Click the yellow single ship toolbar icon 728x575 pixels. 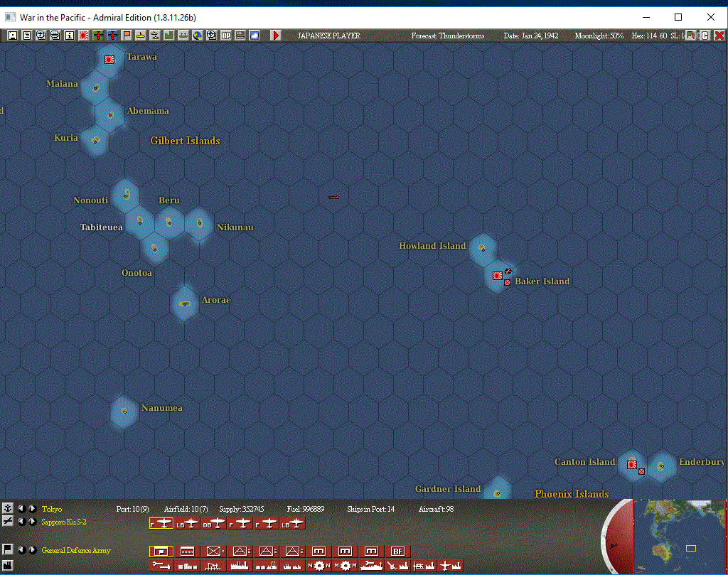[x=141, y=36]
